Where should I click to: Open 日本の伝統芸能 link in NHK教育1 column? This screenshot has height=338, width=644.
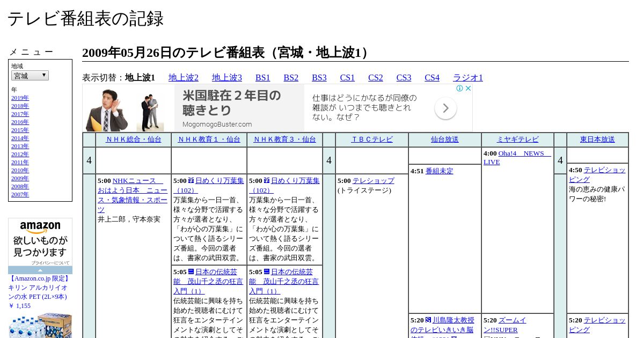point(208,281)
